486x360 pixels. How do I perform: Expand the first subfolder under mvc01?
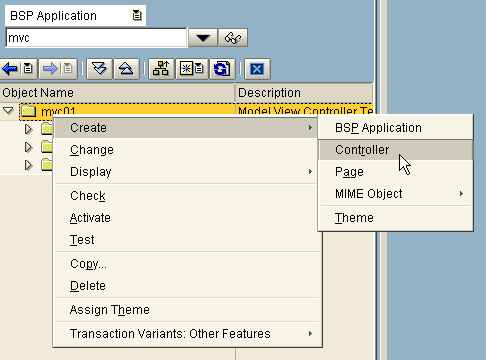click(x=29, y=129)
